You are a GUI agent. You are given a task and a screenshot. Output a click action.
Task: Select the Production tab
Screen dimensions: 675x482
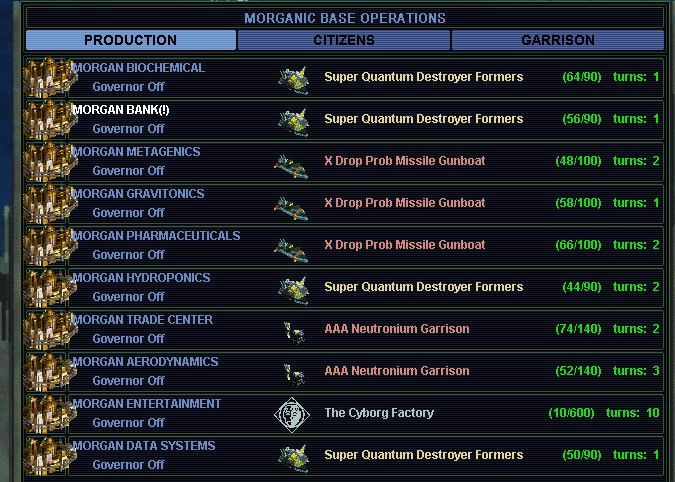130,41
